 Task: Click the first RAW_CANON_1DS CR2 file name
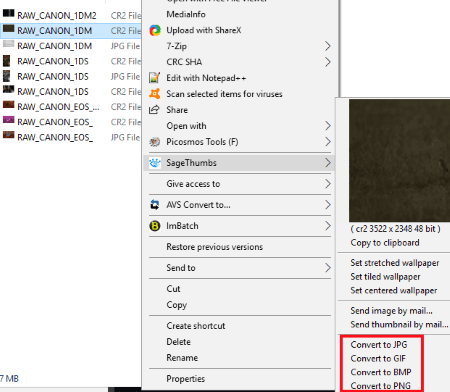53,61
